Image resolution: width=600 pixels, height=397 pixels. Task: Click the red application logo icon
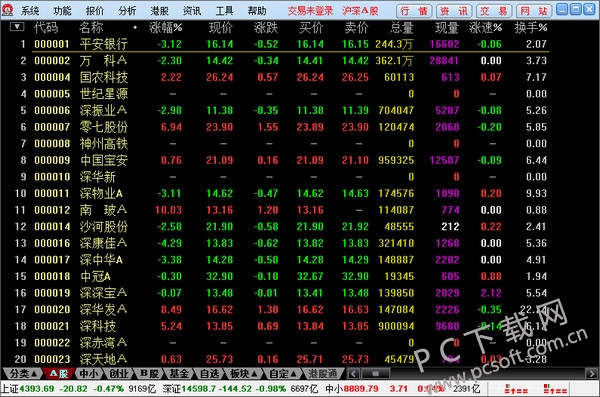(x=7, y=10)
